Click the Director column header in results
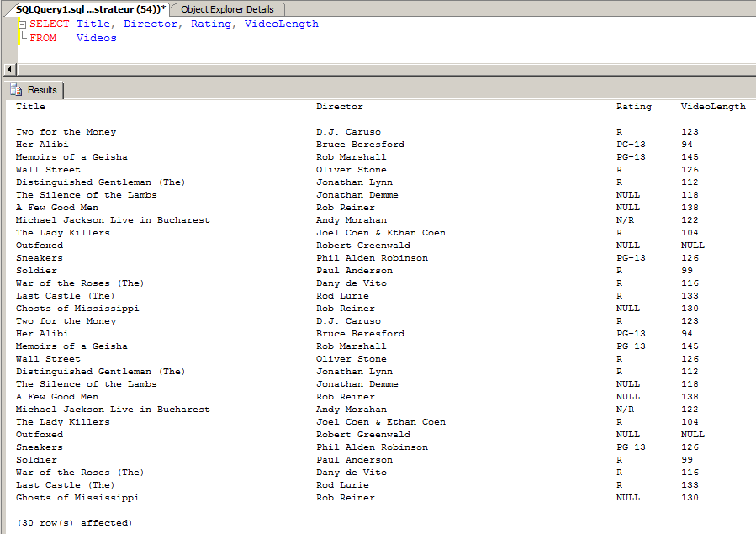This screenshot has height=534, width=756. pyautogui.click(x=340, y=107)
